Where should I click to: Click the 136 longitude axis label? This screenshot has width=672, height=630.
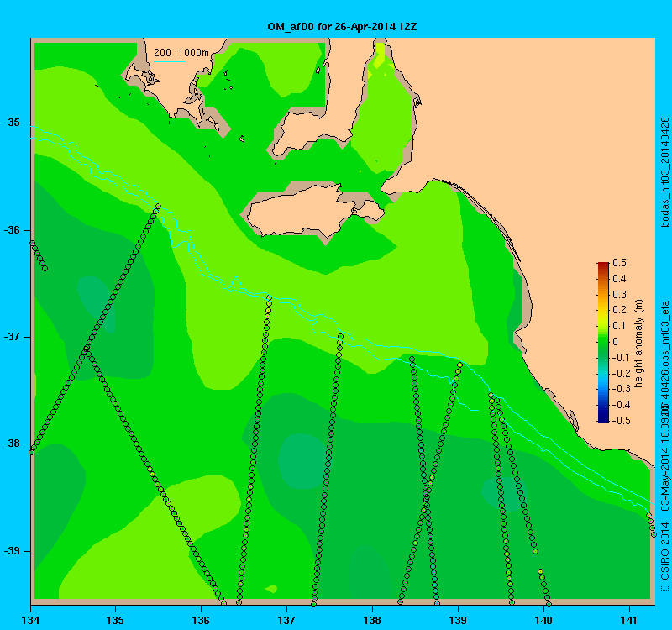[x=201, y=620]
